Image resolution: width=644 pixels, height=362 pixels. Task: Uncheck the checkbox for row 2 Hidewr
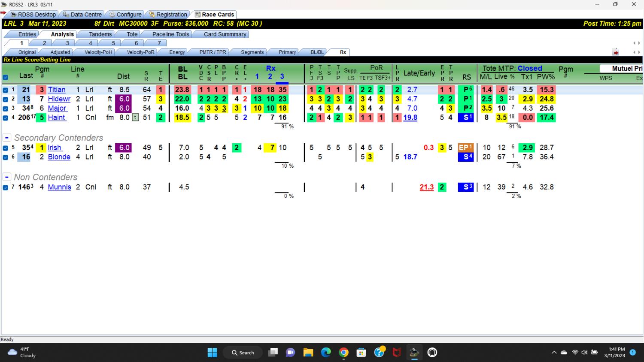[x=6, y=99]
